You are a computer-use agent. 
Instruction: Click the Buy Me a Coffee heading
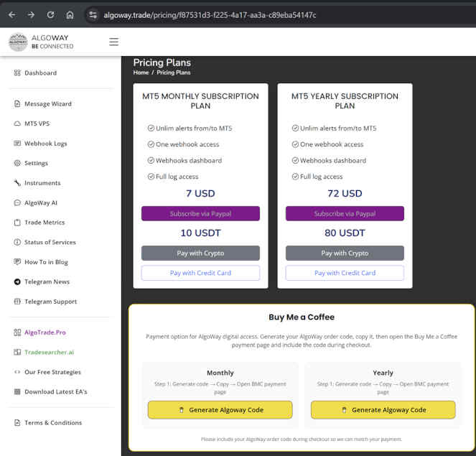coord(302,317)
